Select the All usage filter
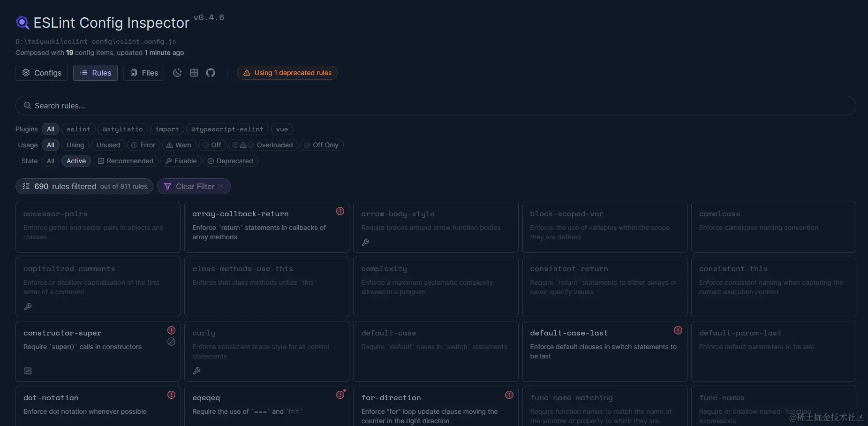Image resolution: width=868 pixels, height=426 pixels. click(x=51, y=145)
